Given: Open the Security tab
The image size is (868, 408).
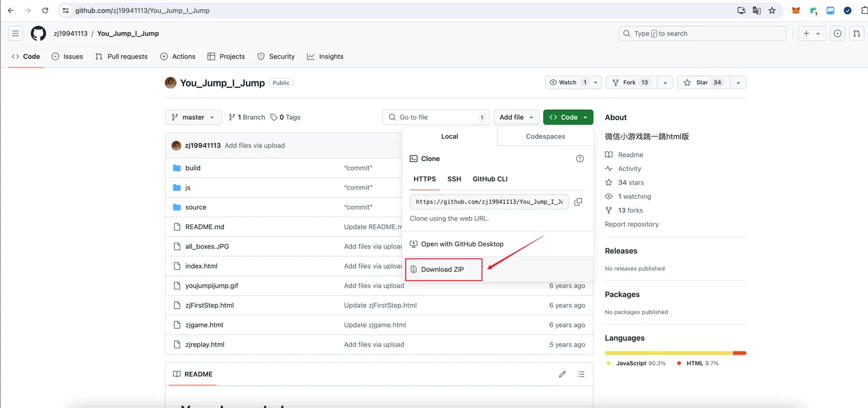Looking at the screenshot, I should (x=276, y=56).
